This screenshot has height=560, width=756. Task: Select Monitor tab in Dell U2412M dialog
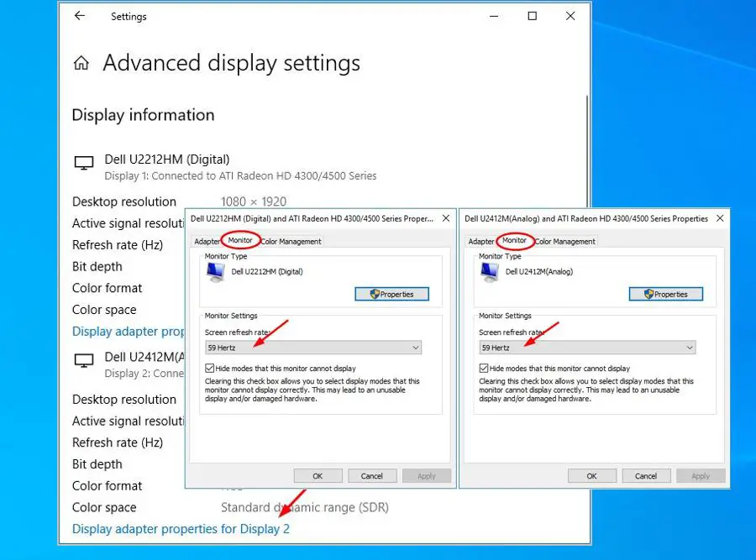point(514,240)
